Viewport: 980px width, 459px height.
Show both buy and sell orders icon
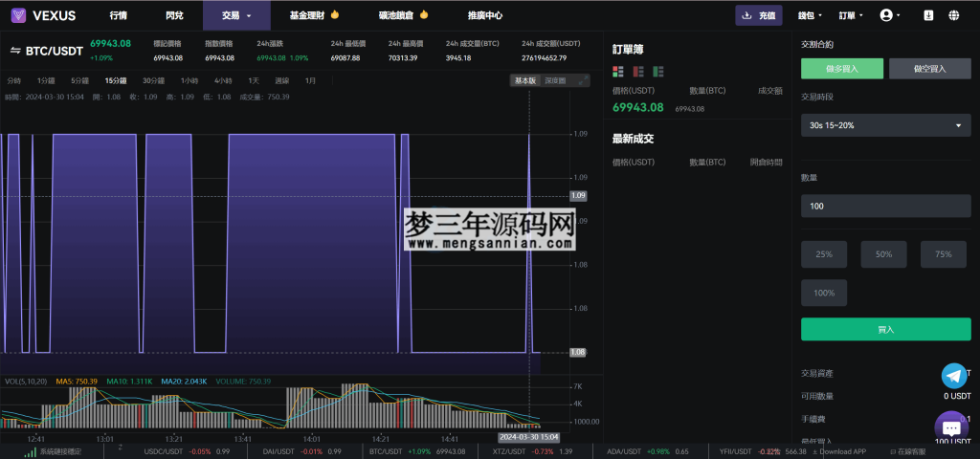point(618,71)
